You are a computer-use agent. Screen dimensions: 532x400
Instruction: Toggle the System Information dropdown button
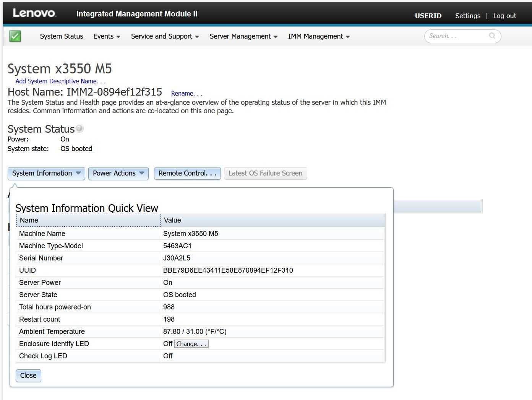[46, 173]
